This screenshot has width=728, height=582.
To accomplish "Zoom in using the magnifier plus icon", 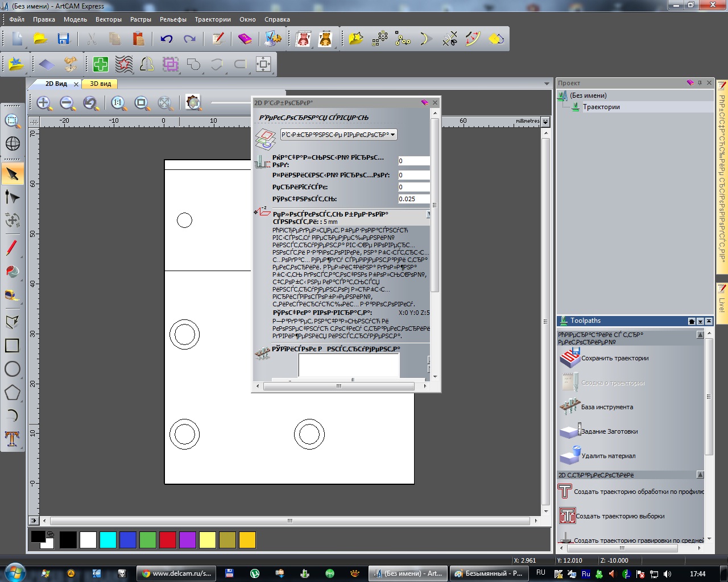I will (x=44, y=103).
